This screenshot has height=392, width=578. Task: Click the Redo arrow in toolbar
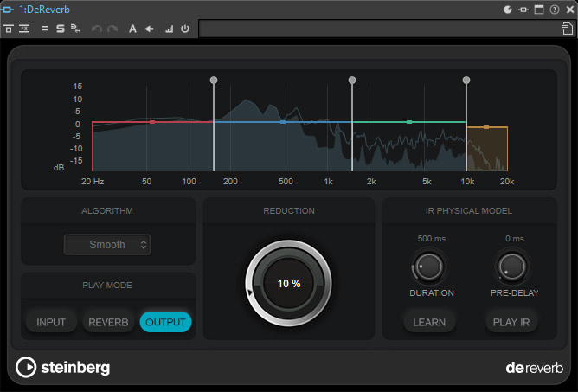point(112,29)
